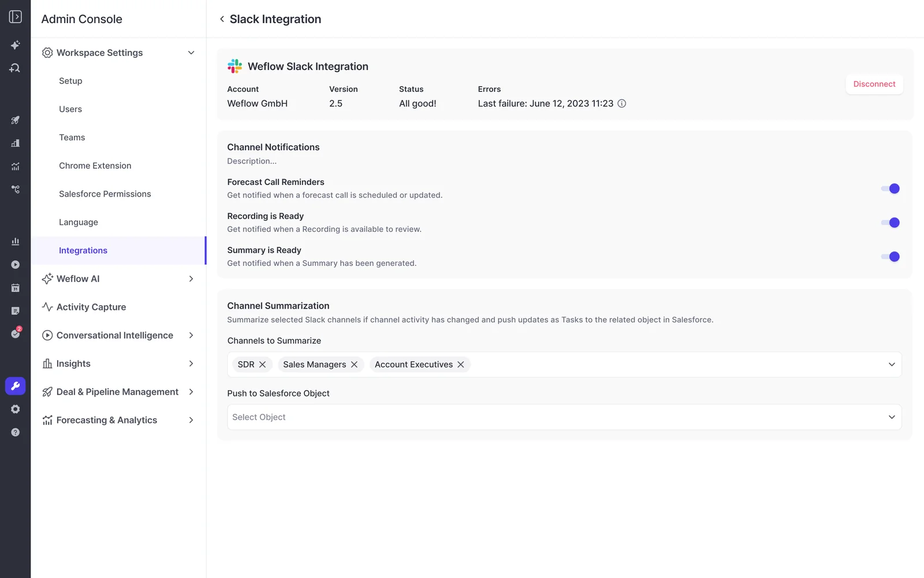Open the gear settings icon in rail
Image resolution: width=924 pixels, height=578 pixels.
tap(16, 409)
